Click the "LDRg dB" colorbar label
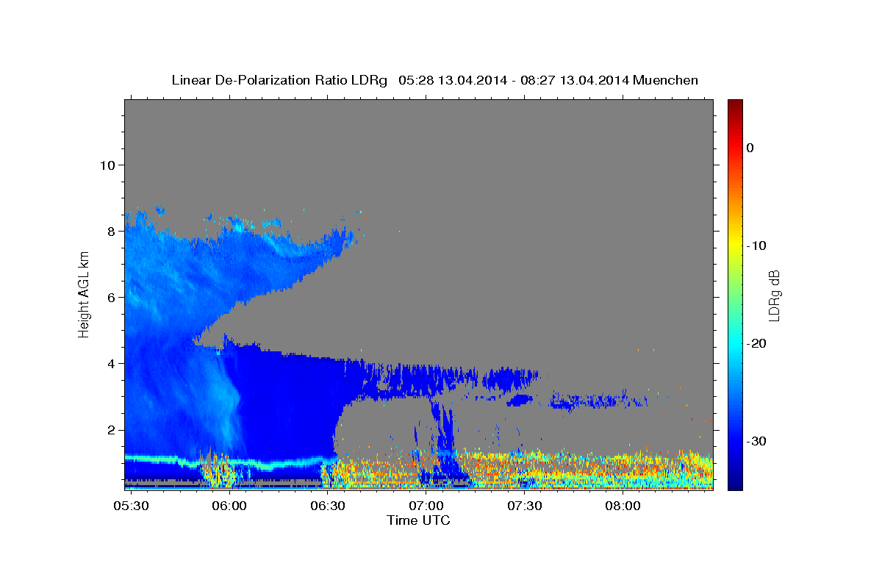The image size is (882, 588). pos(773,295)
